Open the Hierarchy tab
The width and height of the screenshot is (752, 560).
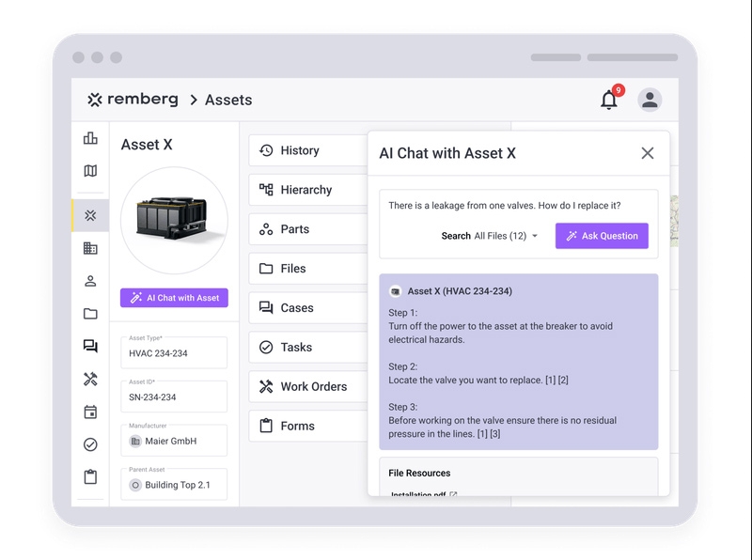308,190
